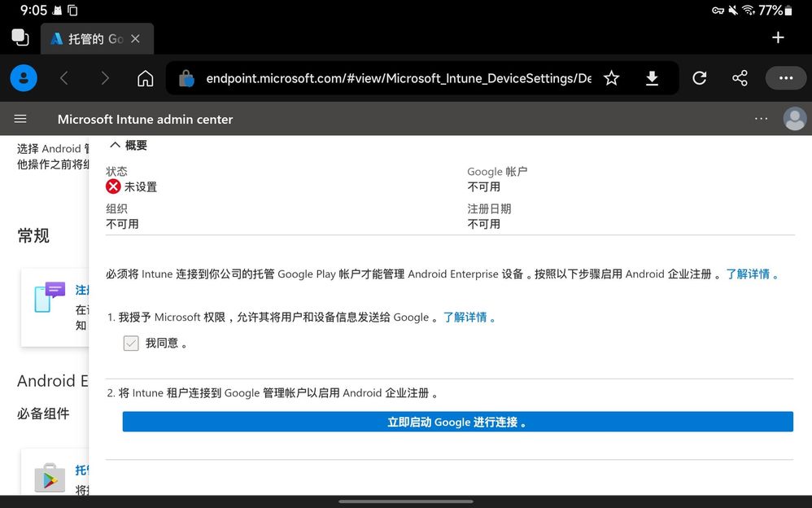This screenshot has height=508, width=812.
Task: Go back with the browser back arrow
Action: point(64,78)
